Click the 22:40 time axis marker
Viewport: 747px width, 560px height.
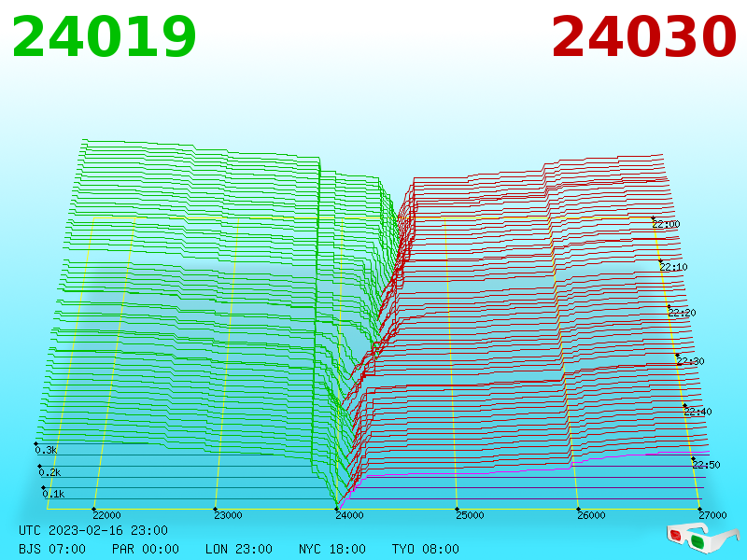coord(698,412)
